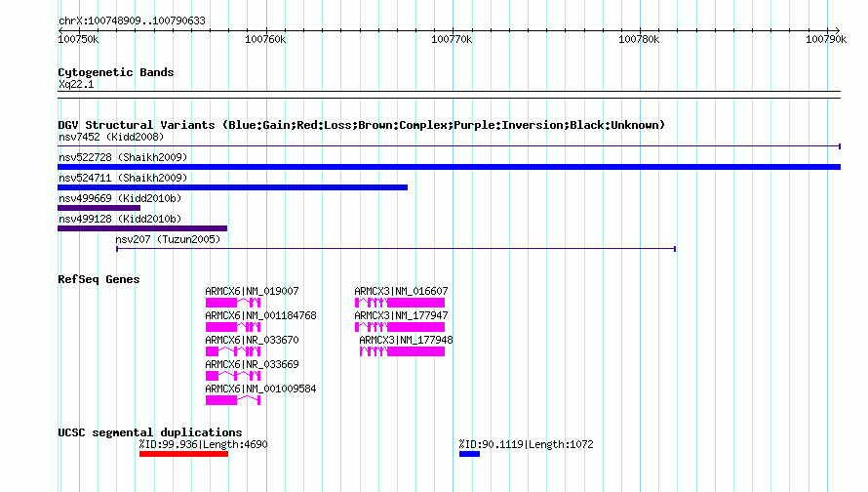Select the DGV Structural Variants track title
Screen dimensions: 868x492
[361, 125]
